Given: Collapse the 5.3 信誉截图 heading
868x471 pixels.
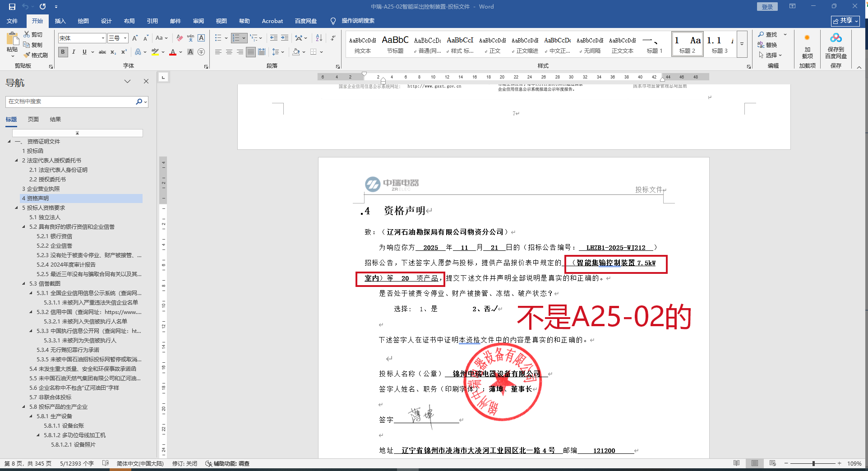Looking at the screenshot, I should [24, 284].
